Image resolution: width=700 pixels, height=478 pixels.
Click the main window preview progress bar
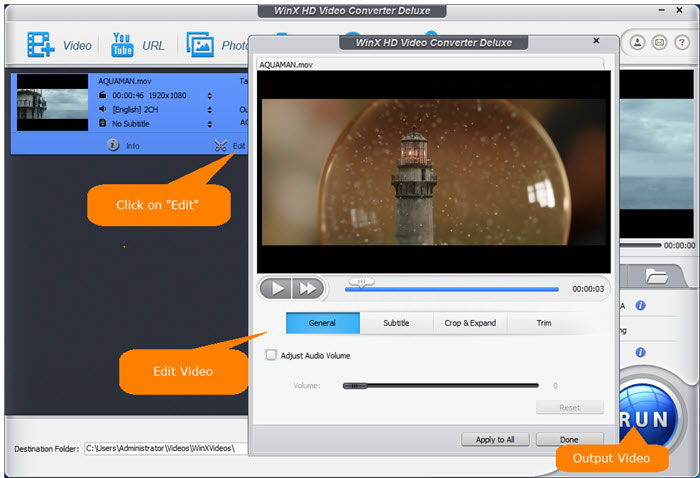640,245
